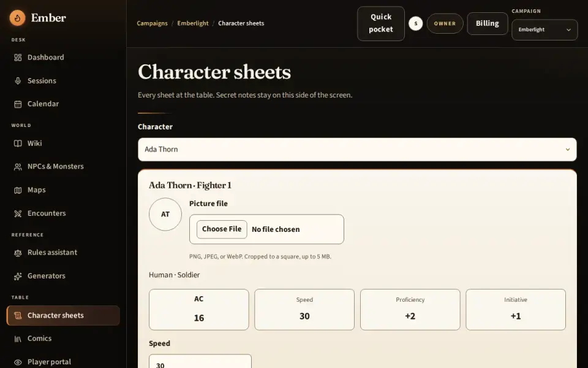Open the Rules assistant entry
This screenshot has height=368, width=588.
(x=63, y=253)
